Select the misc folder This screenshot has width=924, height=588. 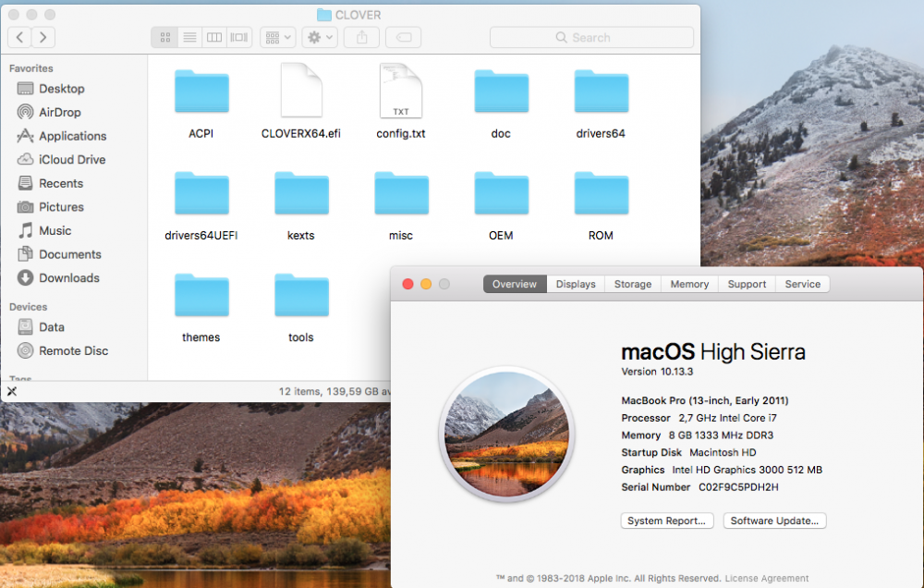pos(401,194)
